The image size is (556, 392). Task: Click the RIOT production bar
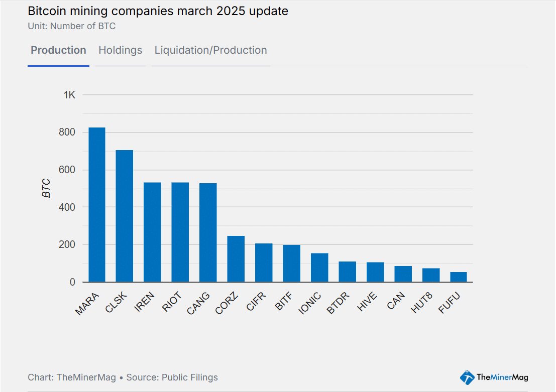point(180,232)
